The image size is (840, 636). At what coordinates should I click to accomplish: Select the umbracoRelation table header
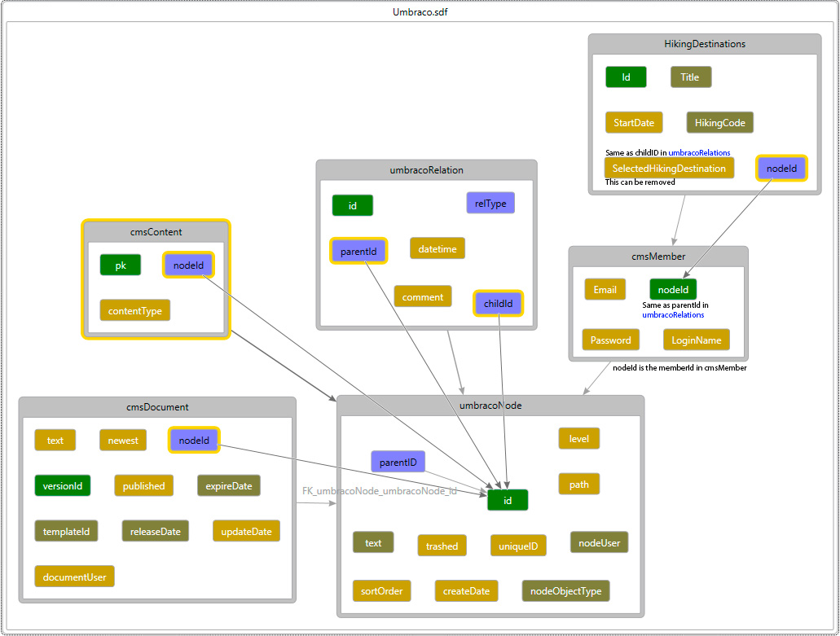(426, 170)
